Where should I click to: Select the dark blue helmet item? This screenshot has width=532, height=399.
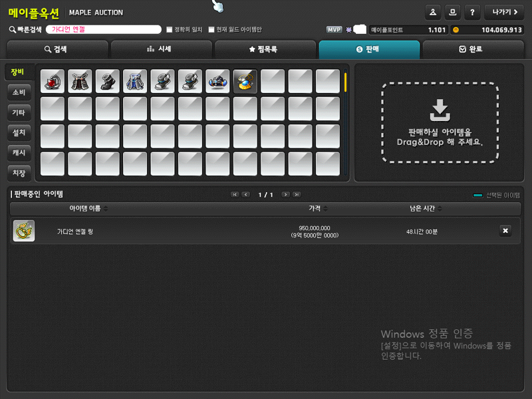click(x=217, y=81)
